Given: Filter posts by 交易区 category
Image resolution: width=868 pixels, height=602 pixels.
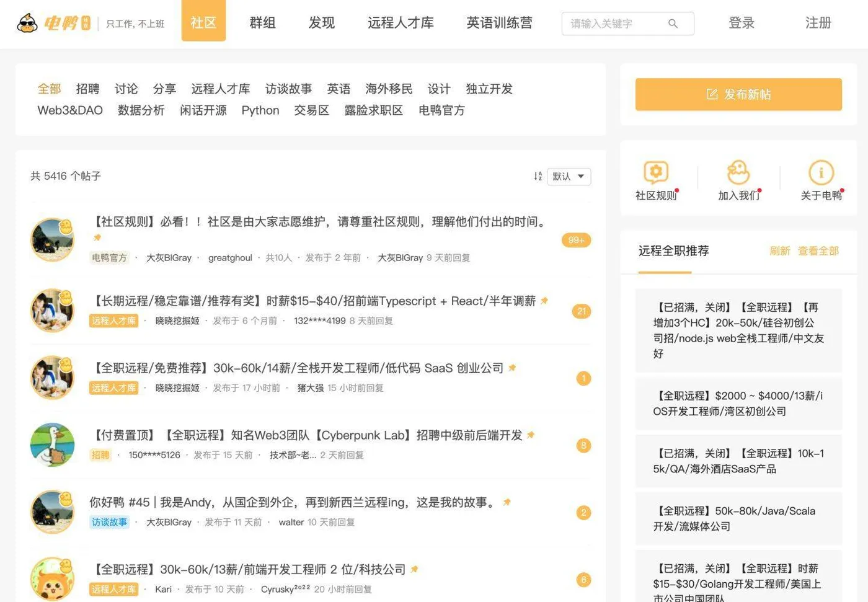Looking at the screenshot, I should (311, 110).
